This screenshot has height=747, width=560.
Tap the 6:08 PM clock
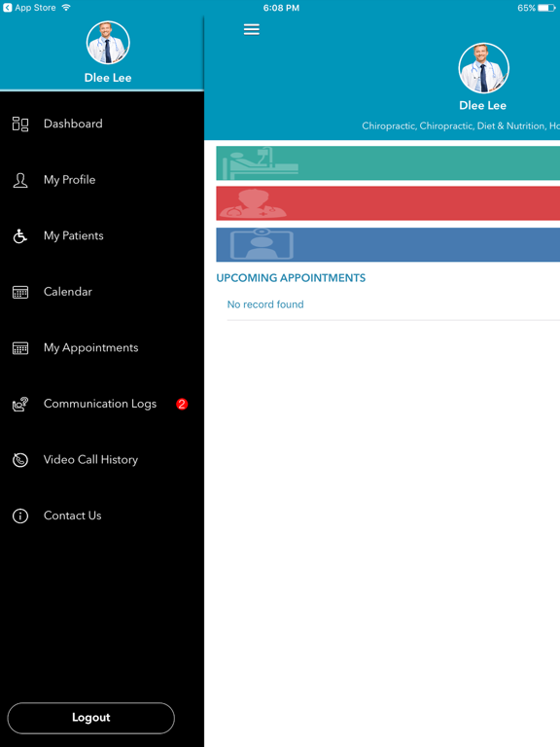(x=281, y=8)
